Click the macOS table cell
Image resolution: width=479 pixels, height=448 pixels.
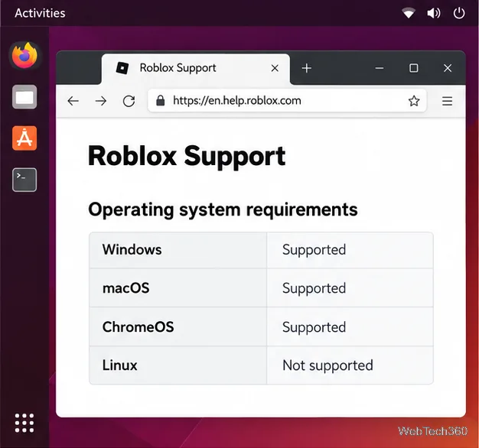tap(178, 287)
